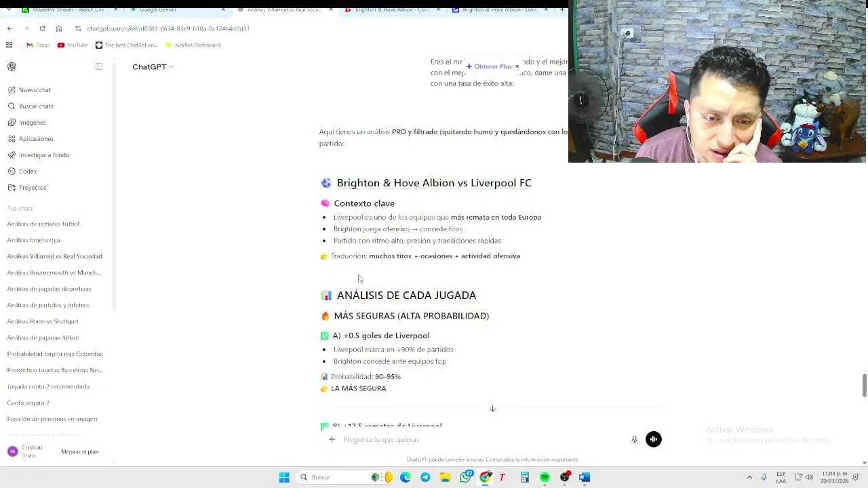The height and width of the screenshot is (488, 868).
Task: Open chat Análisis Porto vs Stuttgart
Action: click(x=43, y=321)
